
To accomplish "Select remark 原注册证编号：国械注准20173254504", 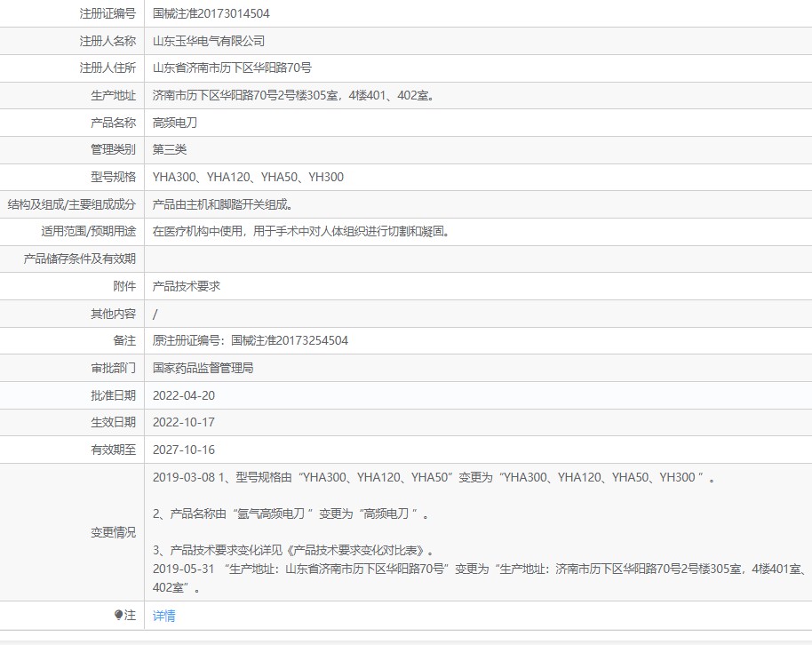I will [251, 340].
